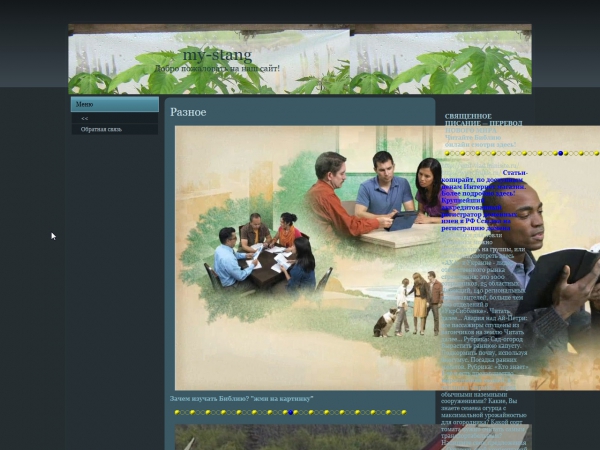Open the Статьи-копирайт blue link
600x450 pixels.
[484, 183]
